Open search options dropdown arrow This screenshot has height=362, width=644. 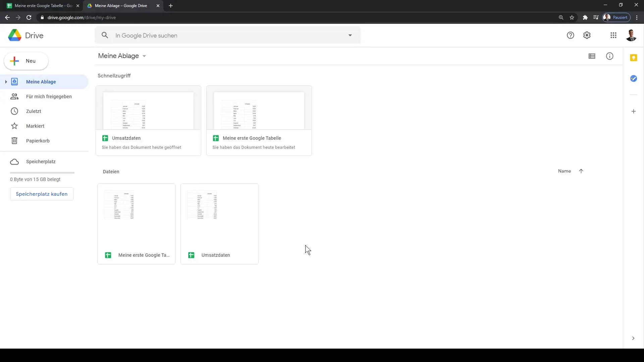click(350, 35)
